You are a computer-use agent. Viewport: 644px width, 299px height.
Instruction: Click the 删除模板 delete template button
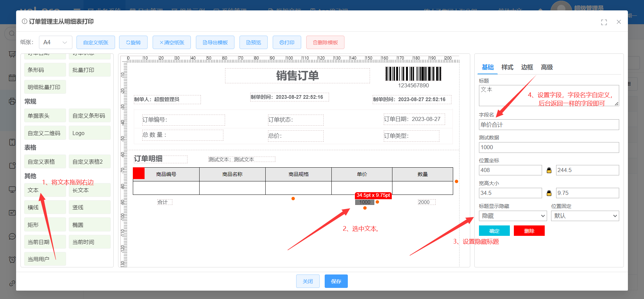coord(325,42)
